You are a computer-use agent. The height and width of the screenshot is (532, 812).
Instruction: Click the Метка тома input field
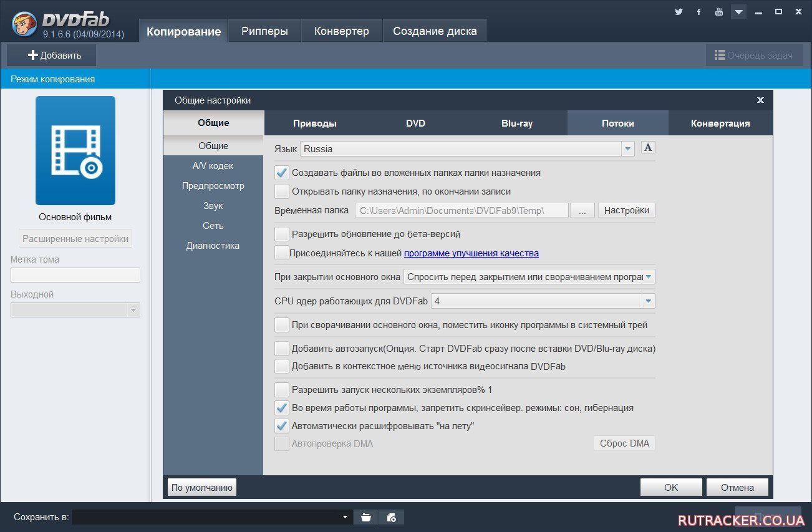coord(75,275)
